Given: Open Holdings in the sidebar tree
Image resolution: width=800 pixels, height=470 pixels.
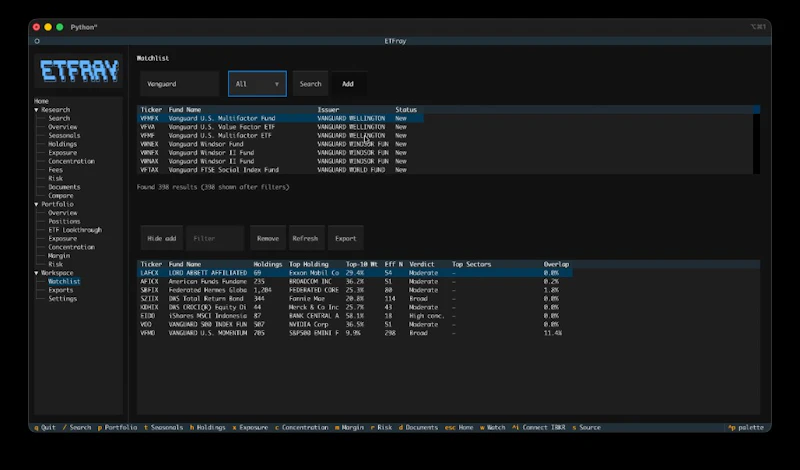Looking at the screenshot, I should 62,144.
